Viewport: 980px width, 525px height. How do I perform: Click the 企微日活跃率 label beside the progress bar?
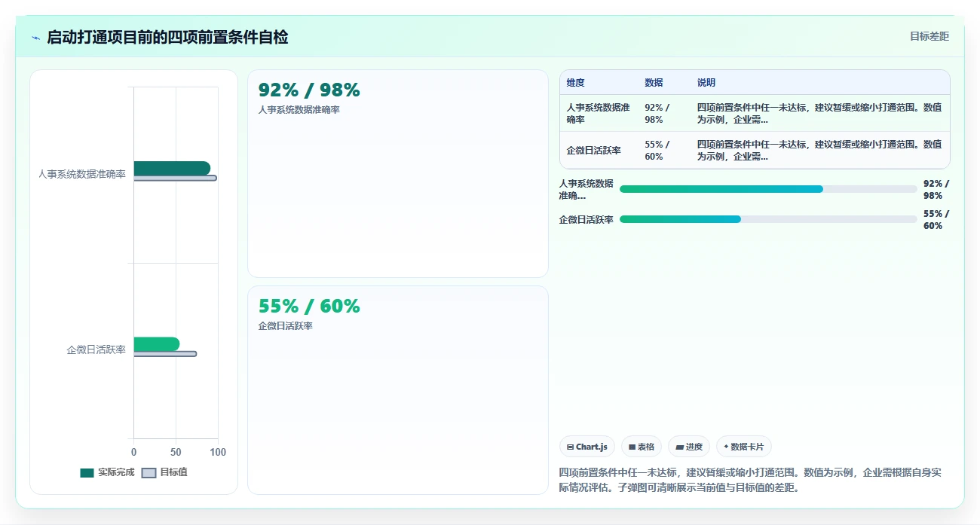click(x=586, y=219)
